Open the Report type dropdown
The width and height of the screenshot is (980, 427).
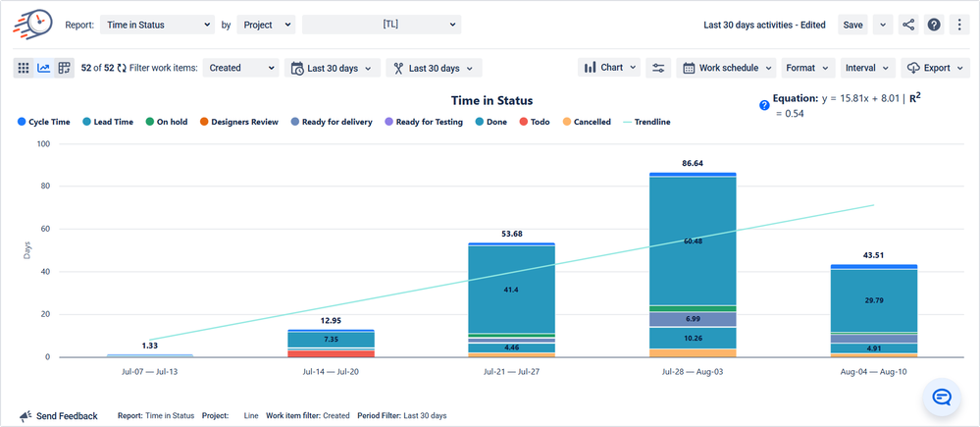point(158,25)
